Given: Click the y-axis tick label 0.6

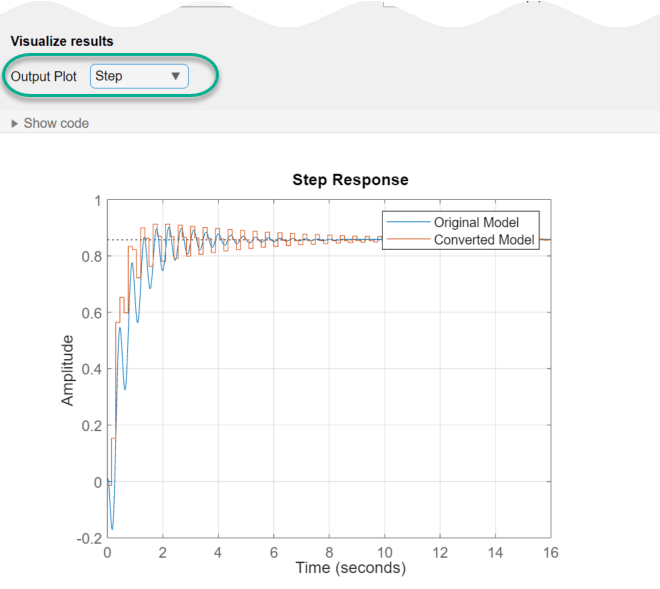Looking at the screenshot, I should click(92, 313).
